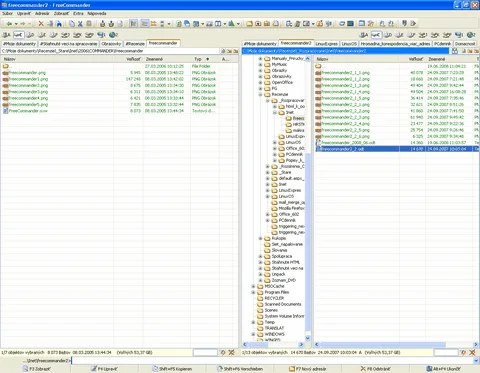Switch to right LinuxExpres tab
The image size is (480, 373).
pos(327,44)
